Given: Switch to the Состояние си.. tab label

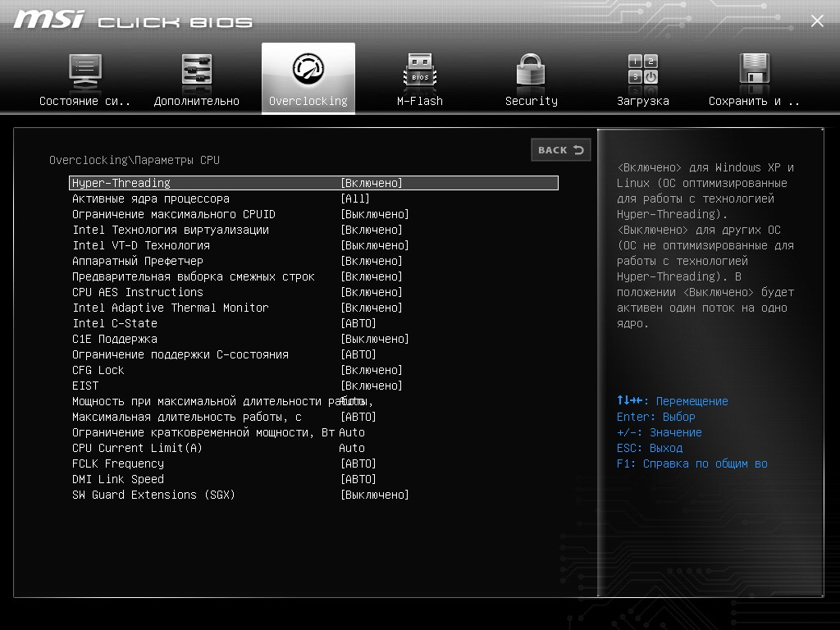Looking at the screenshot, I should (x=84, y=101).
